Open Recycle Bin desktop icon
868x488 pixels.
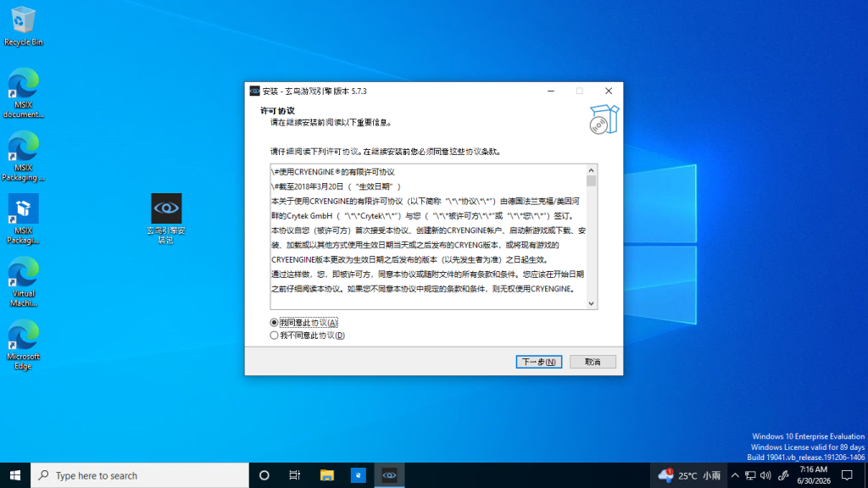23,25
